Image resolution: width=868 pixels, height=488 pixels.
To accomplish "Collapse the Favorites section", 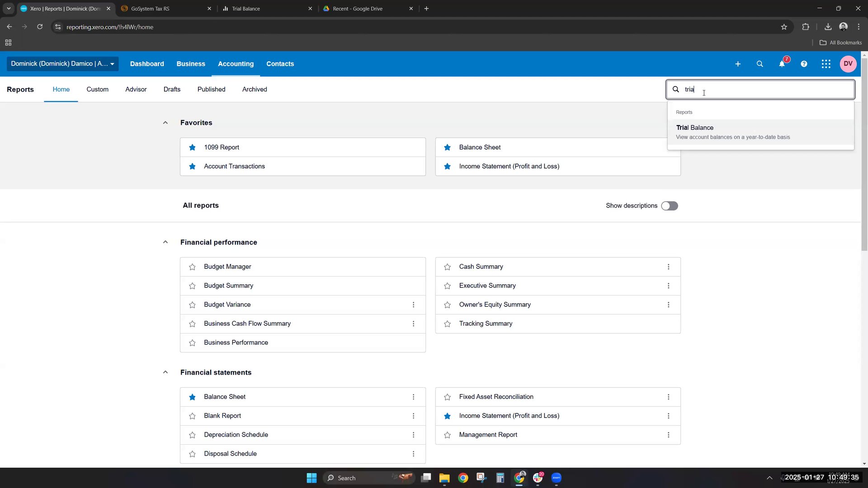I will click(x=165, y=122).
